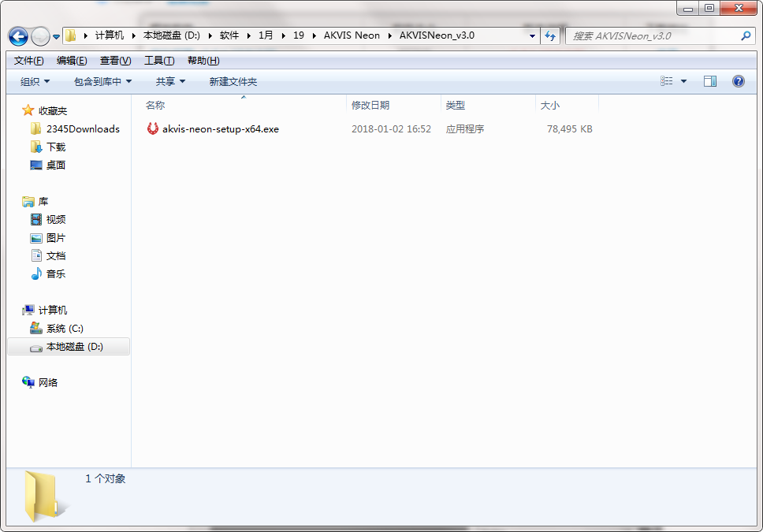Screen dimensions: 763x532
Task: Open help with the question mark icon
Action: pyautogui.click(x=739, y=81)
